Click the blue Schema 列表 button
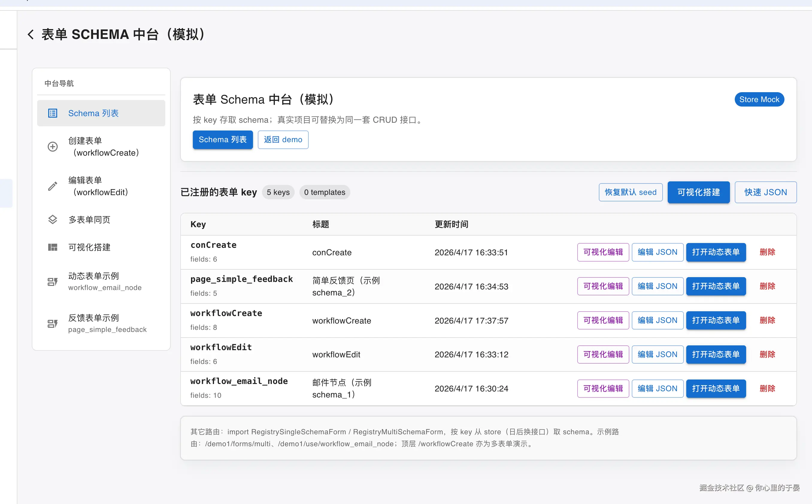812x504 pixels. [223, 140]
